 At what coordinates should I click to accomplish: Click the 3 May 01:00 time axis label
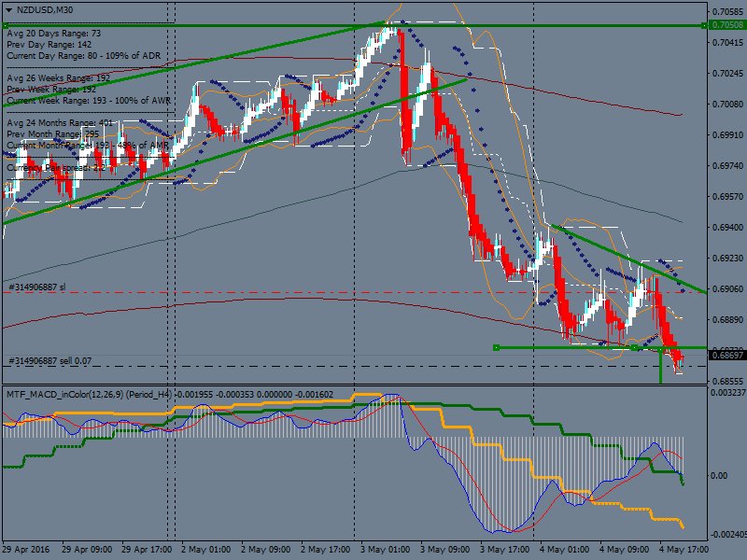385,549
